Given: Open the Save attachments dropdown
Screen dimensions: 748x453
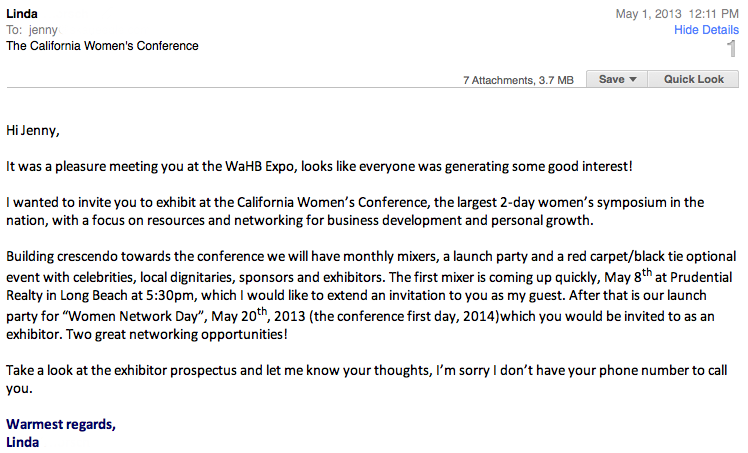Looking at the screenshot, I should (x=617, y=79).
